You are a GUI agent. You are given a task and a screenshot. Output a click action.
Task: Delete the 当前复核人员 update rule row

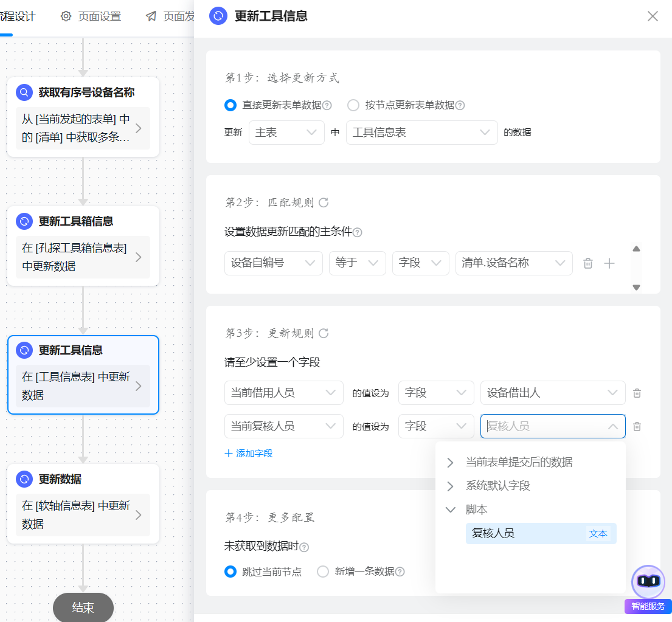point(637,426)
